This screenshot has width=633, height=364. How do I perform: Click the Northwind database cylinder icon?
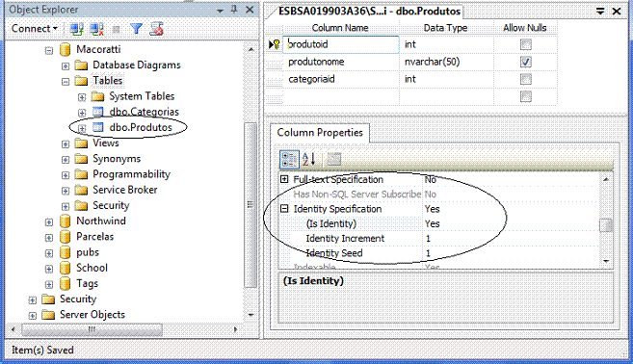65,221
